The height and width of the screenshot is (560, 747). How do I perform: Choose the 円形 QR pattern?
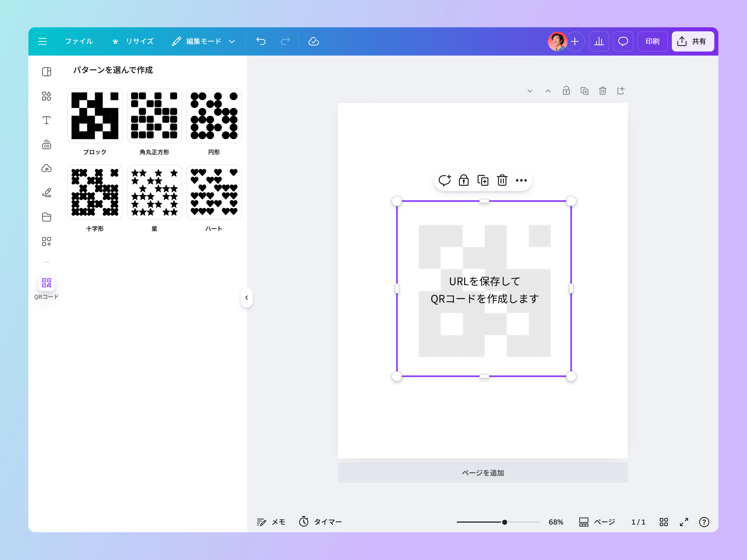click(x=214, y=116)
